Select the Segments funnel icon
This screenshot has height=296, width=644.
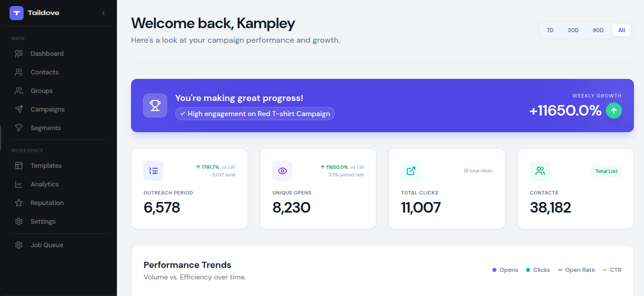point(19,128)
